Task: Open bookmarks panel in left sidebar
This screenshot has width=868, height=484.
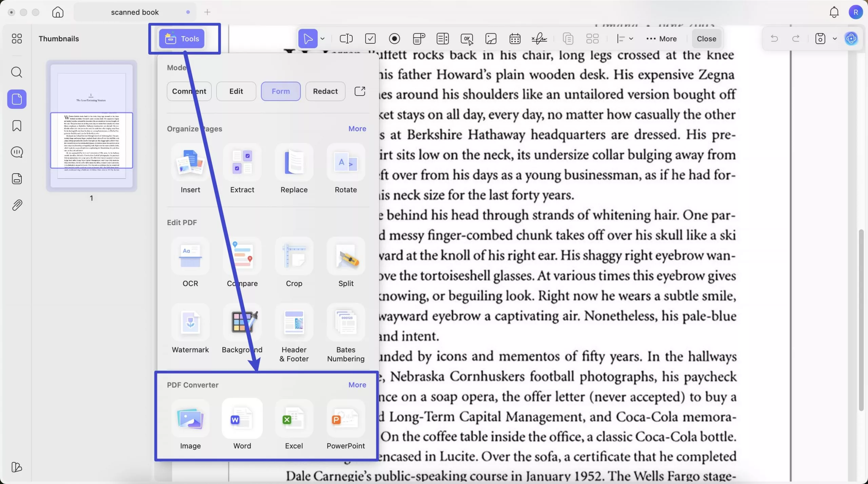Action: click(17, 126)
